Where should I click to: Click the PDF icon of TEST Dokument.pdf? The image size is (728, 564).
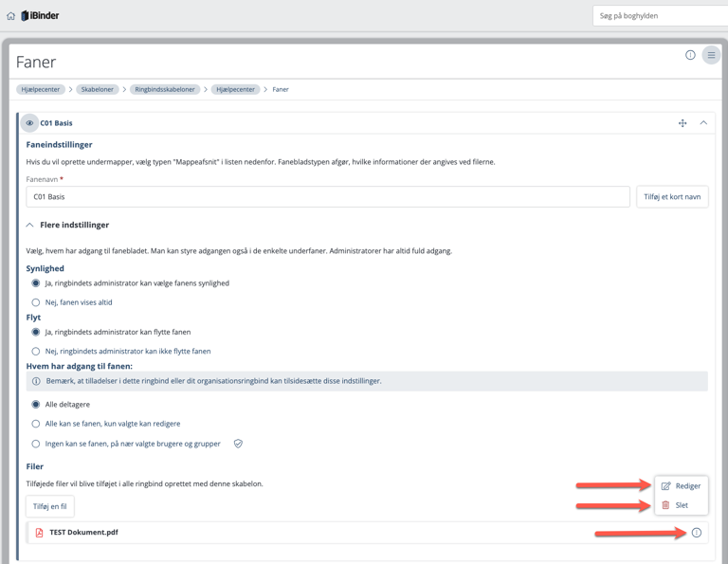(x=40, y=533)
